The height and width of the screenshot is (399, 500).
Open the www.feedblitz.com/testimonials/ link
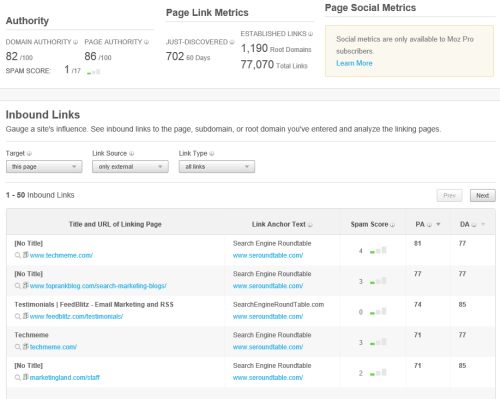(x=76, y=317)
